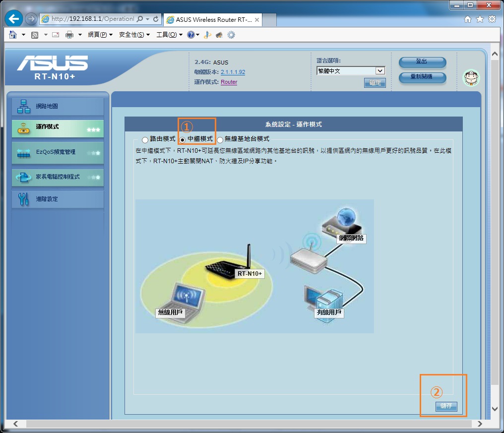
Task: Click the browser Back arrow button
Action: coord(13,19)
